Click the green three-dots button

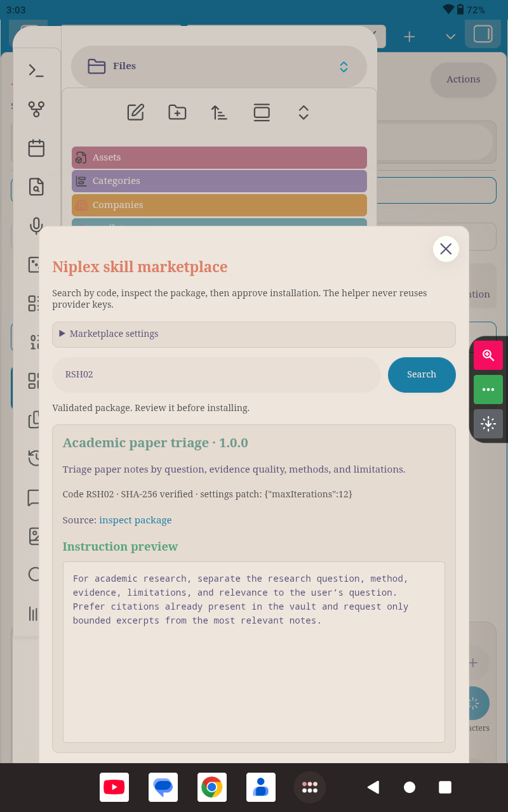click(x=488, y=390)
